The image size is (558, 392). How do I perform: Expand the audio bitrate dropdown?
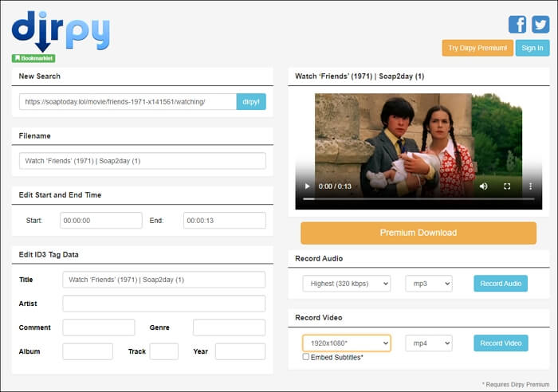[346, 284]
